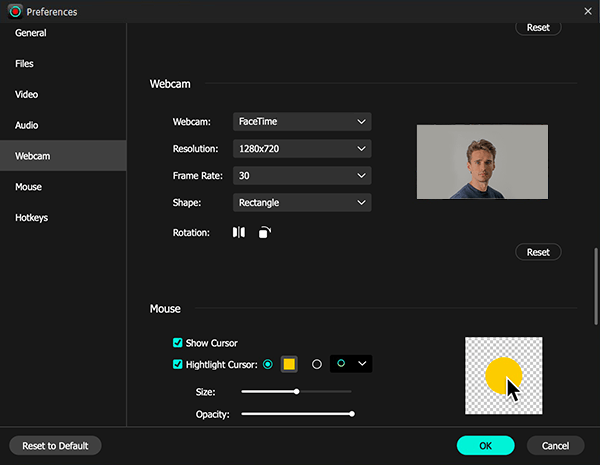Confirm with the OK button
This screenshot has width=600, height=465.
(x=485, y=446)
